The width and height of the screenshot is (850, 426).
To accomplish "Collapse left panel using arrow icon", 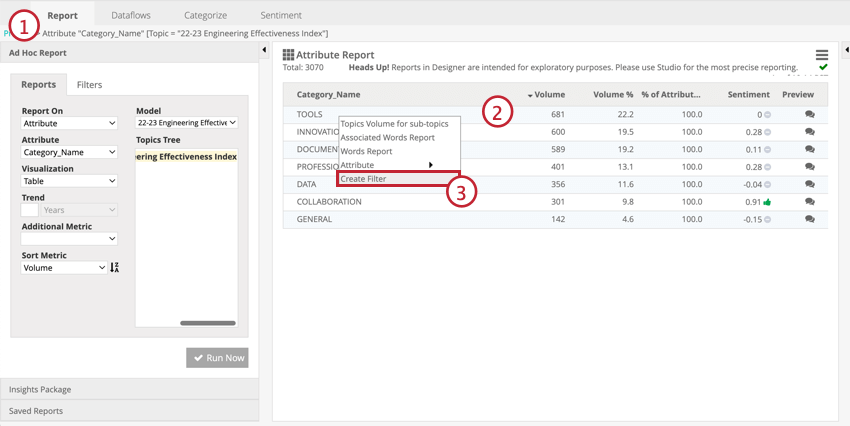I will [264, 51].
